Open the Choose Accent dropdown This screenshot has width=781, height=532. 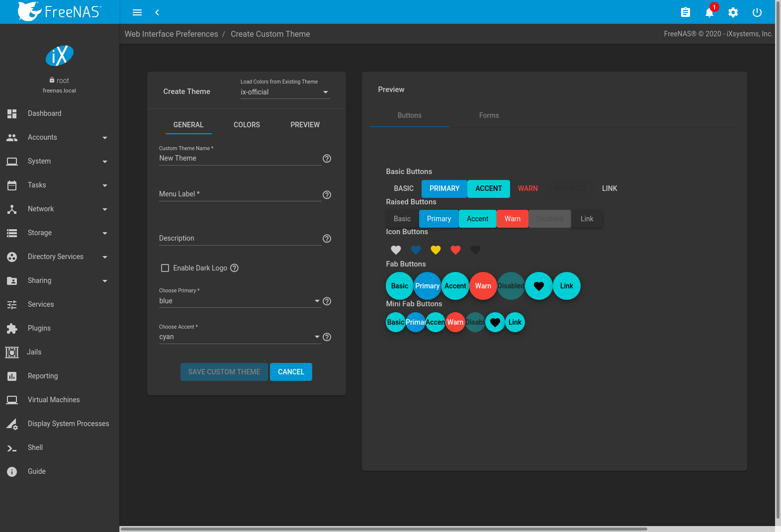click(x=240, y=337)
